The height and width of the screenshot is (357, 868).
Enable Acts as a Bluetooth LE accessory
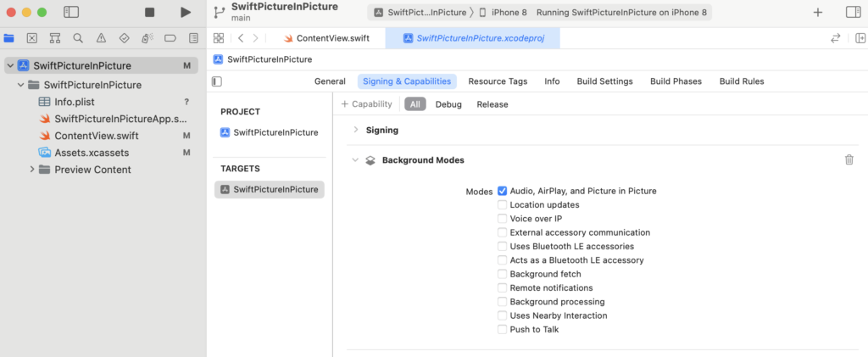(502, 260)
